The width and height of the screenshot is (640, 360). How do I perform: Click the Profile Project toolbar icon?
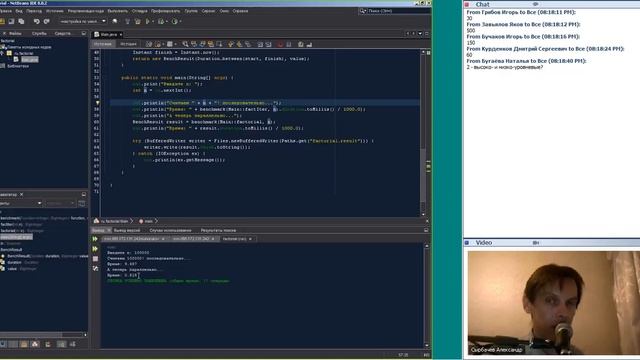pyautogui.click(x=175, y=21)
